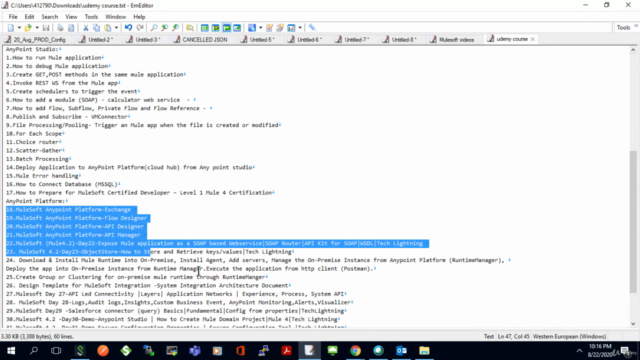Open the Tools menu
The height and width of the screenshot is (360, 640).
point(91,17)
